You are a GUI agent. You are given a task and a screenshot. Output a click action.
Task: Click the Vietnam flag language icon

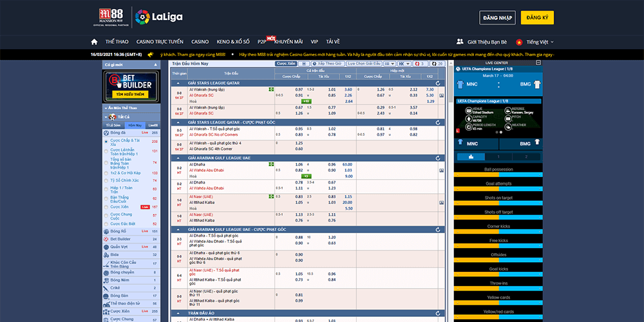pyautogui.click(x=517, y=41)
